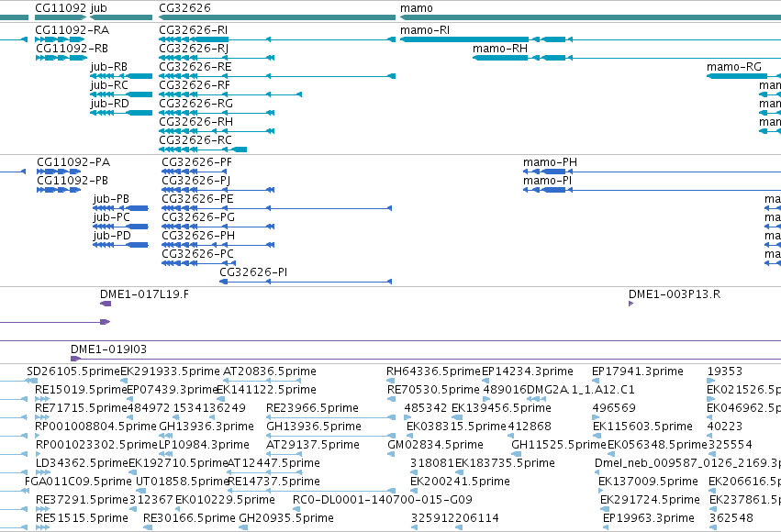Click protein mamo-PH
This screenshot has width=781, height=532.
pos(550,162)
